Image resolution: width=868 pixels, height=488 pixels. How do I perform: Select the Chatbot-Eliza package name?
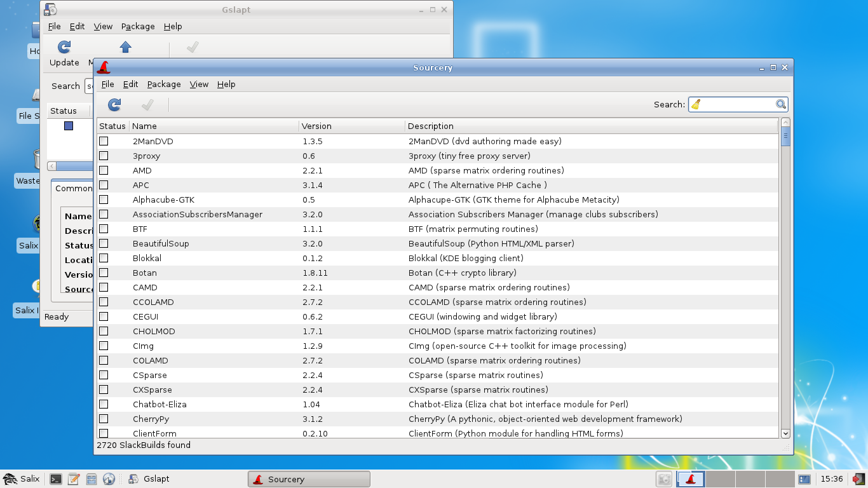(x=159, y=404)
